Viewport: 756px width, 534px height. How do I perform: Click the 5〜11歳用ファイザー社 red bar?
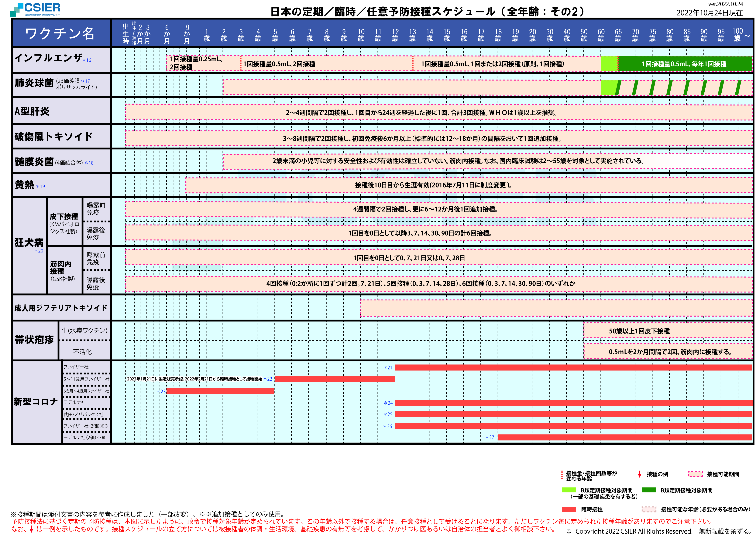(335, 379)
